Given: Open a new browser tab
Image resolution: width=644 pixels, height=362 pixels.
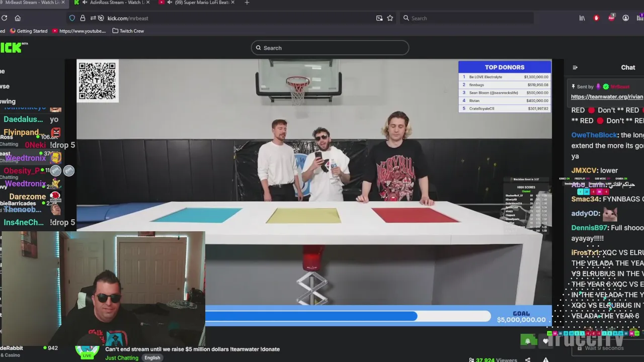Looking at the screenshot, I should pyautogui.click(x=247, y=3).
